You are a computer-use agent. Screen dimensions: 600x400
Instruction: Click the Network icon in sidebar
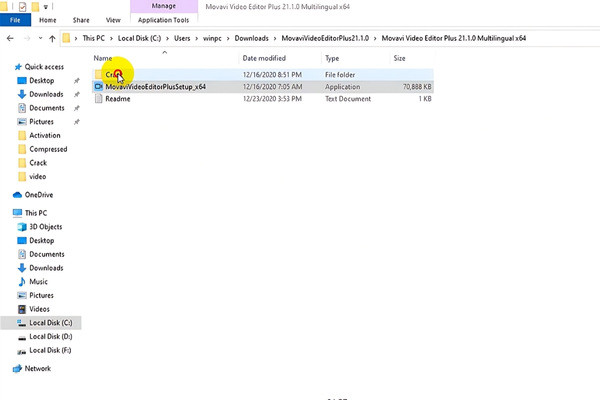tap(17, 369)
